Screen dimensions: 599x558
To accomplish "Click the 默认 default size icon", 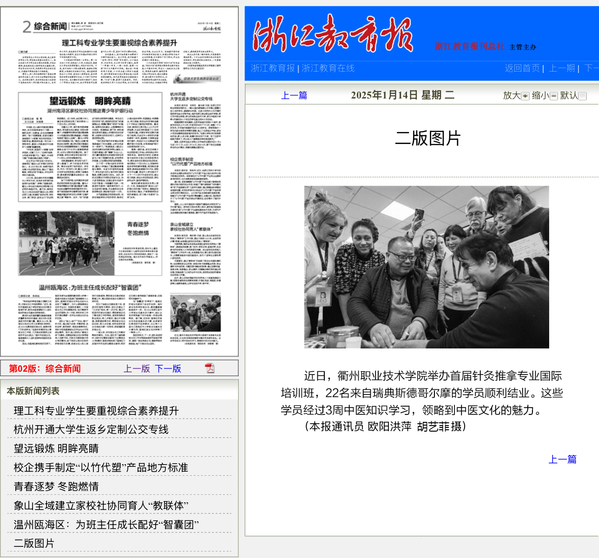I will click(583, 96).
